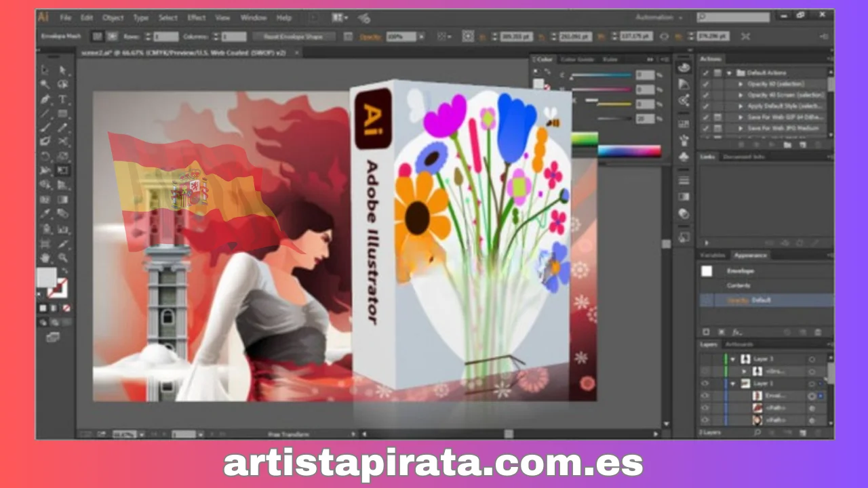Open the File menu
This screenshot has width=868, height=488.
click(x=65, y=18)
